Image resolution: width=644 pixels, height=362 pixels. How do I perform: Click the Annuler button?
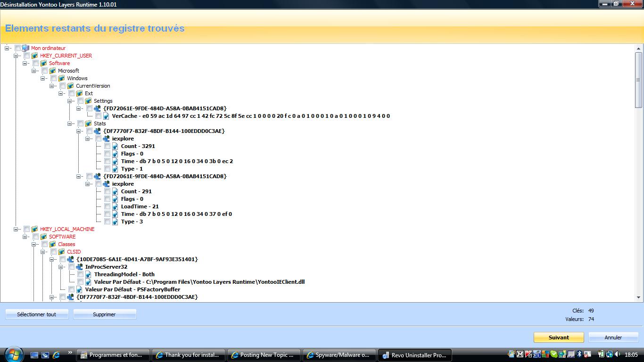pos(613,337)
